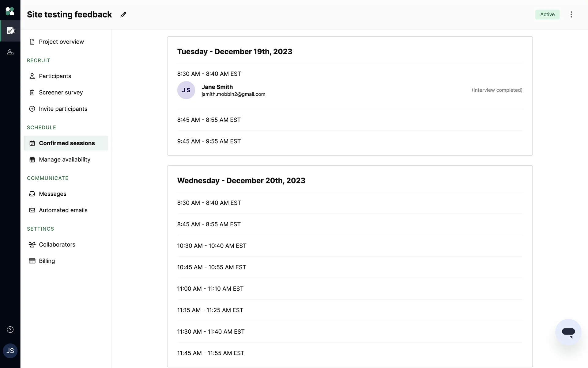Screen dimensions: 588x368
Task: Go to Participants section
Action: 55,76
